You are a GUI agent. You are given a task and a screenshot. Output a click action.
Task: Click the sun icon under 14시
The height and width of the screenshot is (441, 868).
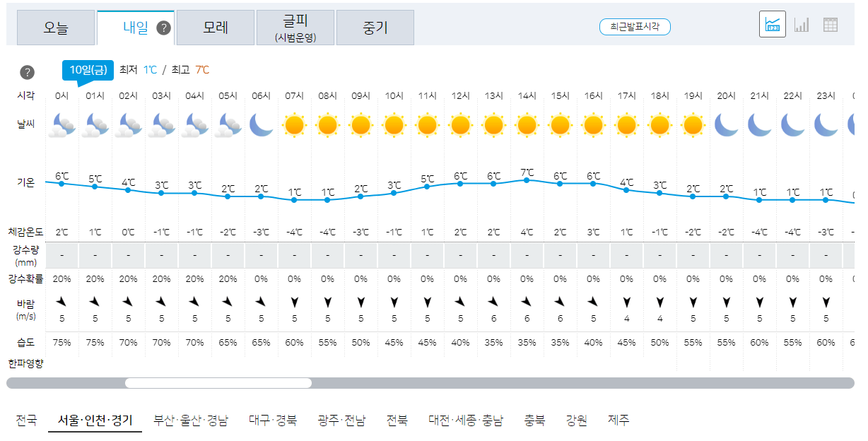coord(527,125)
